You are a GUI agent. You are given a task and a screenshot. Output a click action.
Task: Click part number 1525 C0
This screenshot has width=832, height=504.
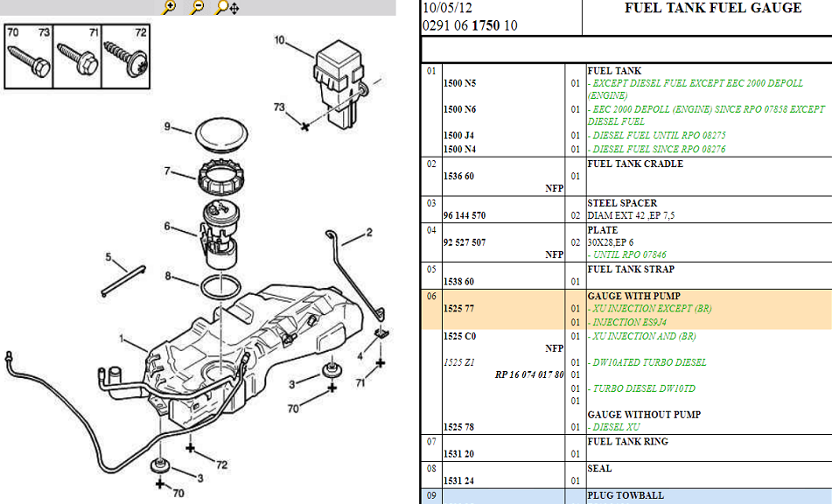pos(460,336)
